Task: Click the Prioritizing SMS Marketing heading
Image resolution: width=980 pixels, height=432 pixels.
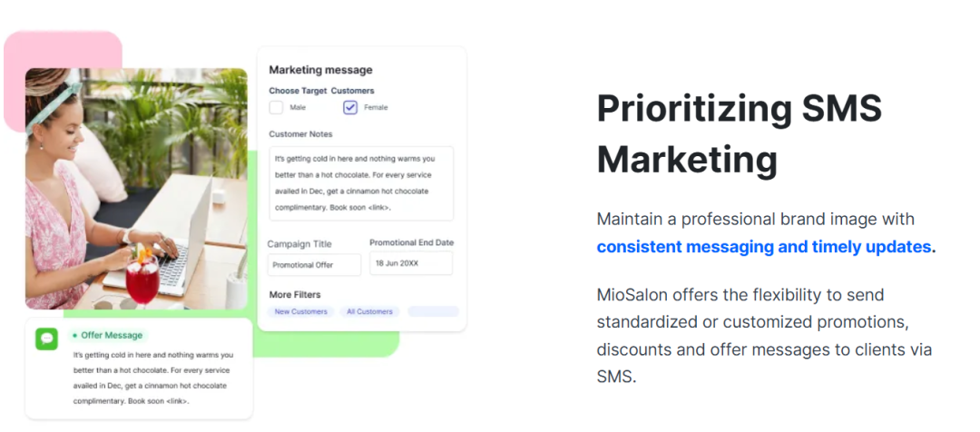Action: (x=739, y=134)
